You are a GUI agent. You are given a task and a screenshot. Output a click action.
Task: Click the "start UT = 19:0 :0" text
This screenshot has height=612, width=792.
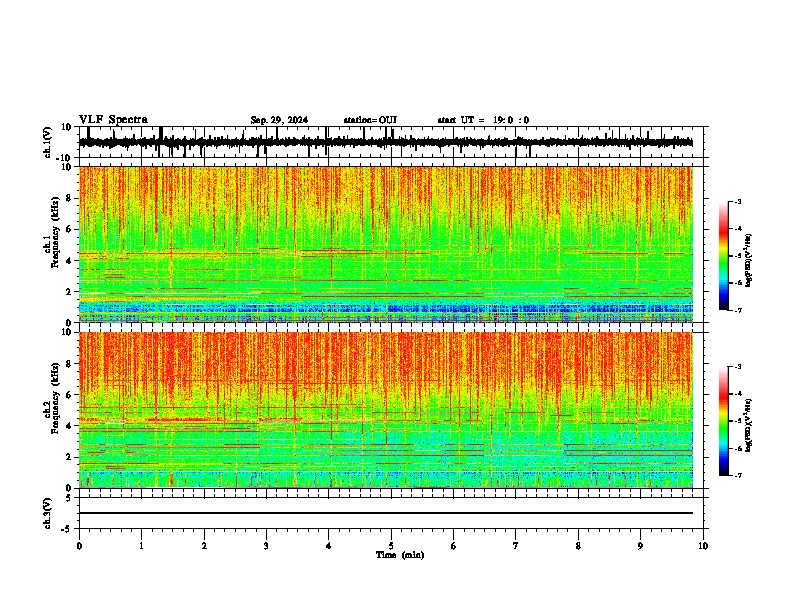click(x=483, y=120)
